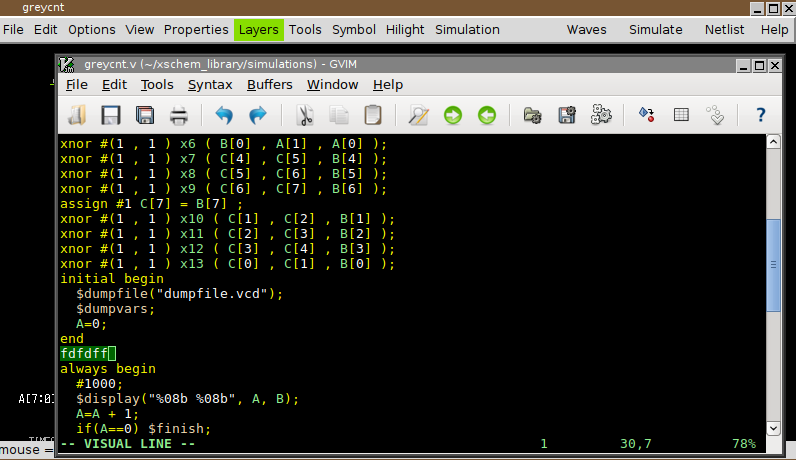Open the Buffers menu in GVIM
Screen dimensions: 796x460
coord(269,85)
